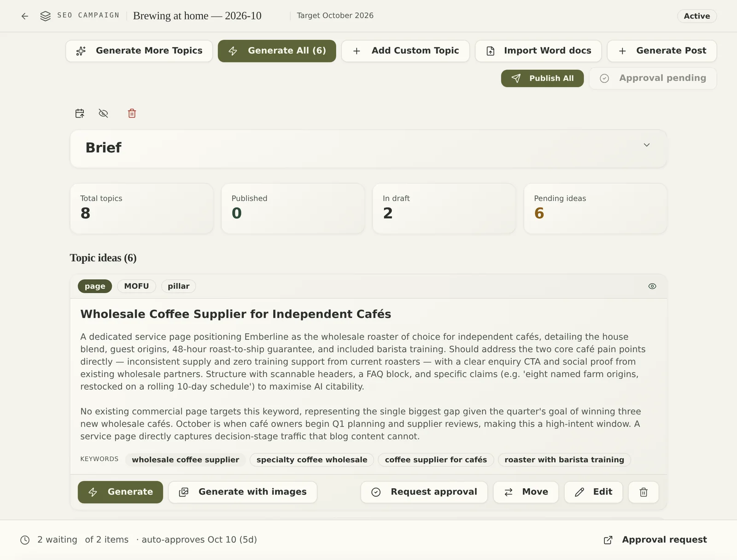The width and height of the screenshot is (737, 560).
Task: Click the Approval pending button
Action: click(x=653, y=78)
